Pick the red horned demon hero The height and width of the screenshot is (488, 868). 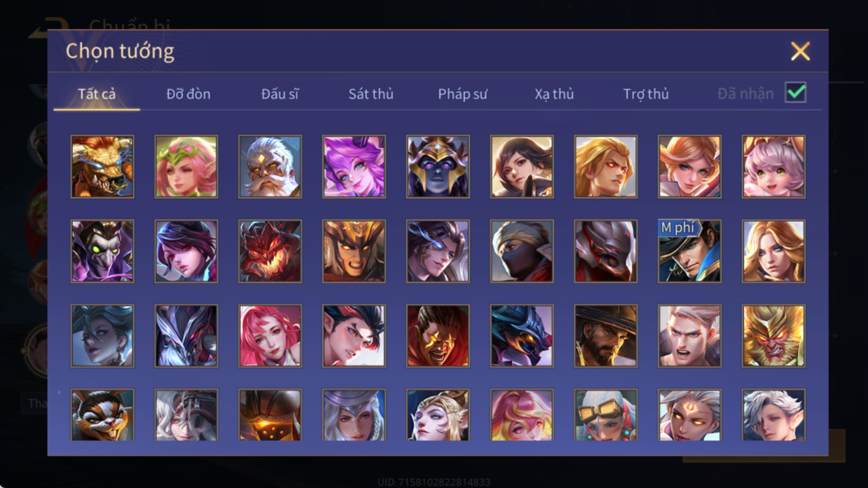click(270, 251)
